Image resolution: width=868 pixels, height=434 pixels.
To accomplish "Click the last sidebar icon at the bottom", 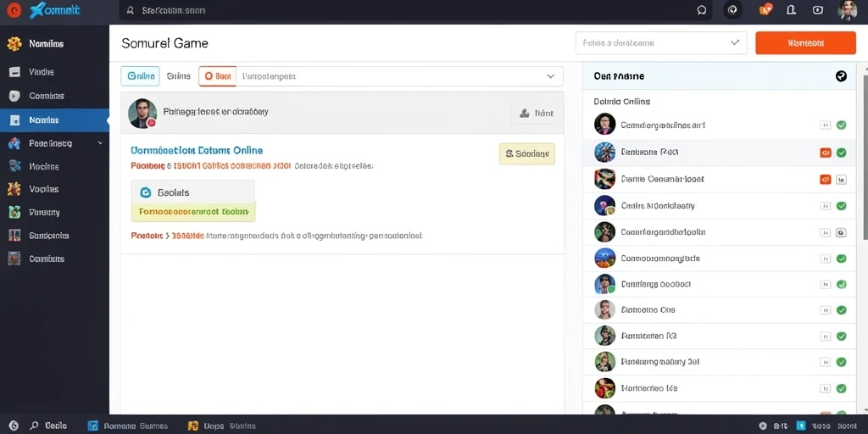I will click(x=14, y=259).
